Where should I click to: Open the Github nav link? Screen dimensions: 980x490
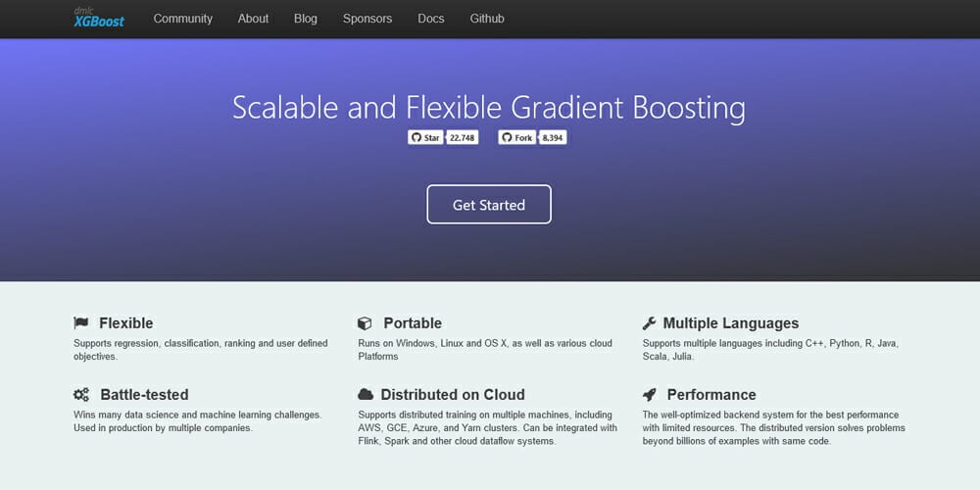pyautogui.click(x=487, y=19)
